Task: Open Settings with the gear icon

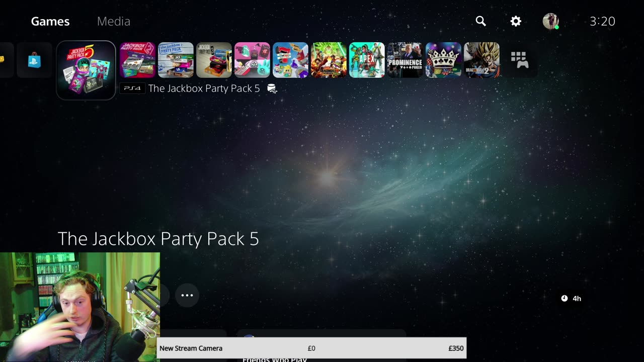Action: (516, 21)
